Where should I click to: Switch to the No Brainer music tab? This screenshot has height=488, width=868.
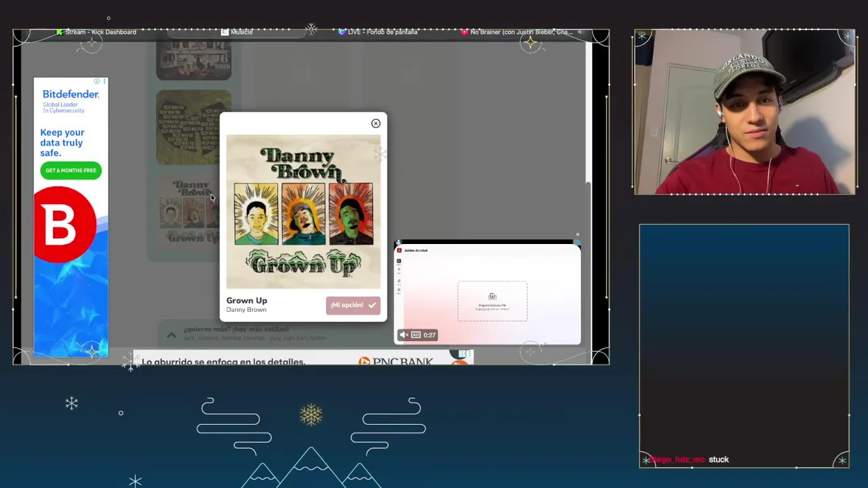[x=517, y=32]
